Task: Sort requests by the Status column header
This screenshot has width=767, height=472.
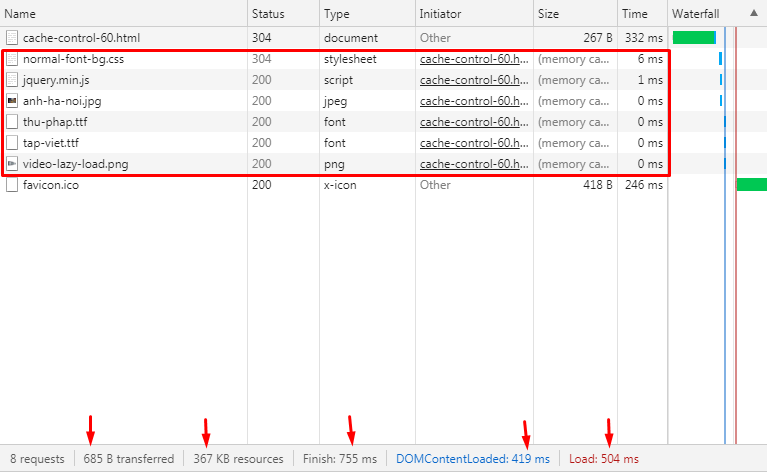Action: tap(268, 14)
